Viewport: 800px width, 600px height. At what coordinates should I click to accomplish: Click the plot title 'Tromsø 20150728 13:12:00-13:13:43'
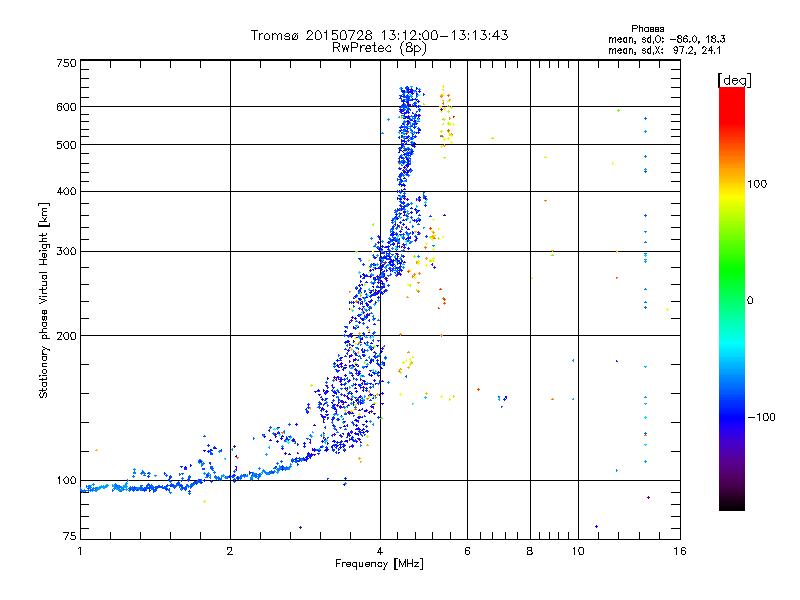[x=379, y=35]
